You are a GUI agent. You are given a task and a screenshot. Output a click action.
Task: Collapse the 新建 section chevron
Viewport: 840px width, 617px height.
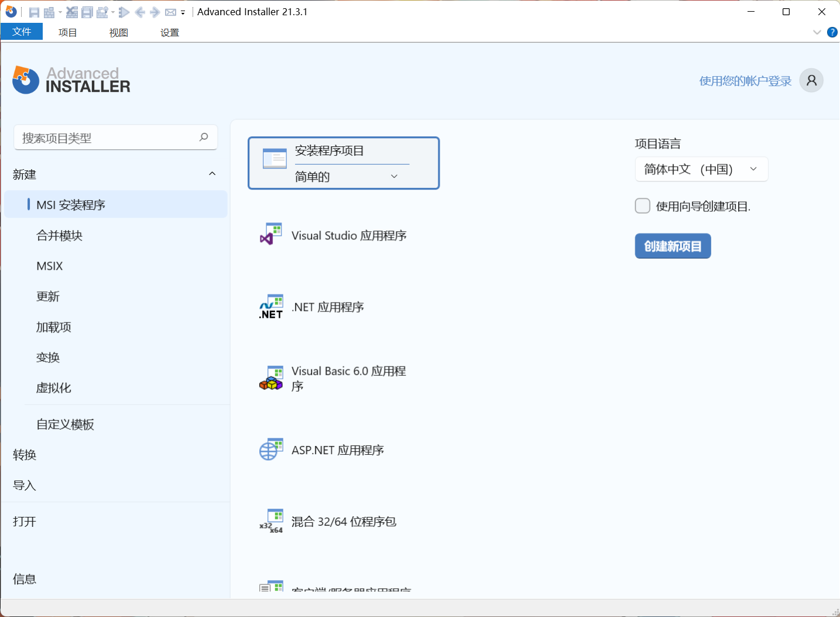pyautogui.click(x=212, y=174)
